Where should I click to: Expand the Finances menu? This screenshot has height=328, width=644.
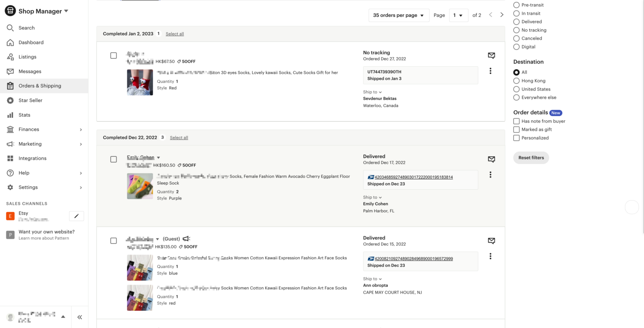pyautogui.click(x=29, y=129)
